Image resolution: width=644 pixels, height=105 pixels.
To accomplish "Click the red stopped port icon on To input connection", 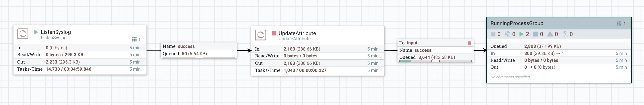I will pyautogui.click(x=469, y=43).
